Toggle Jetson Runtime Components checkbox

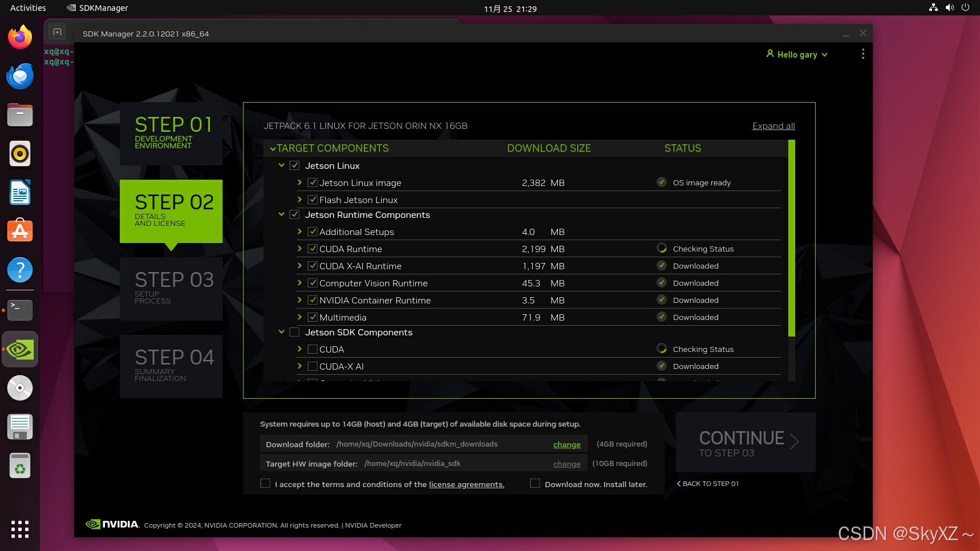click(x=294, y=214)
